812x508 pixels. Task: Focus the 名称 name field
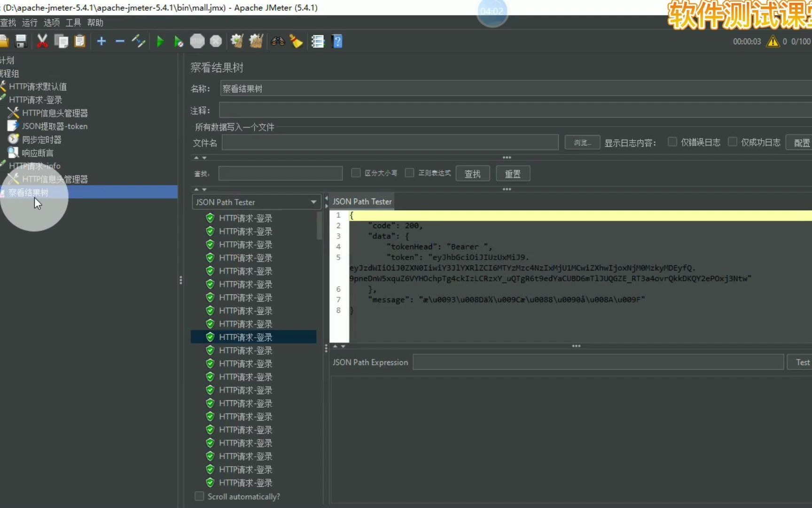tap(516, 88)
